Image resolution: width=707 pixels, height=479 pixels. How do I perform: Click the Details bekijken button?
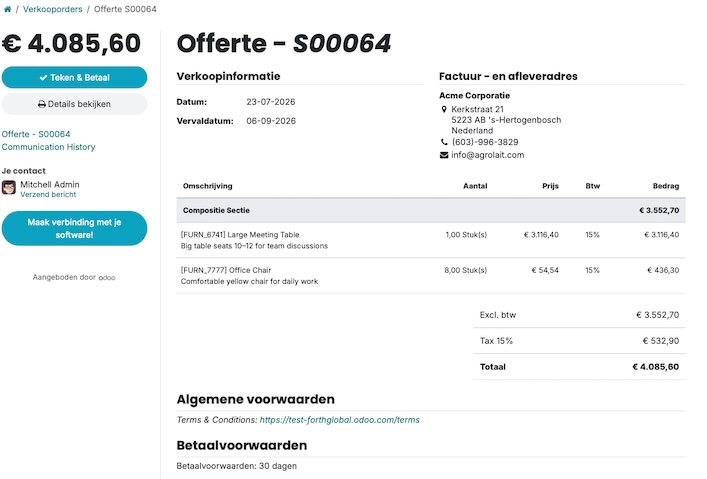coord(74,104)
